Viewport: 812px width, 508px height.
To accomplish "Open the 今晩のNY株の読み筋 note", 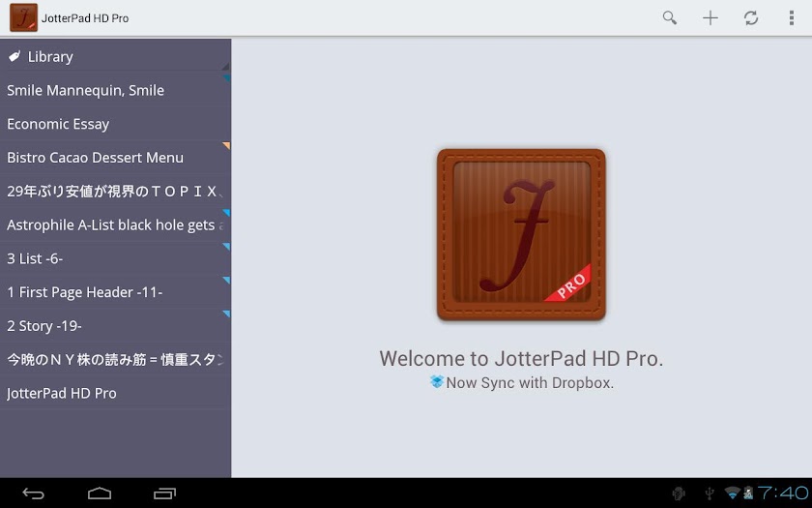I will (x=115, y=360).
